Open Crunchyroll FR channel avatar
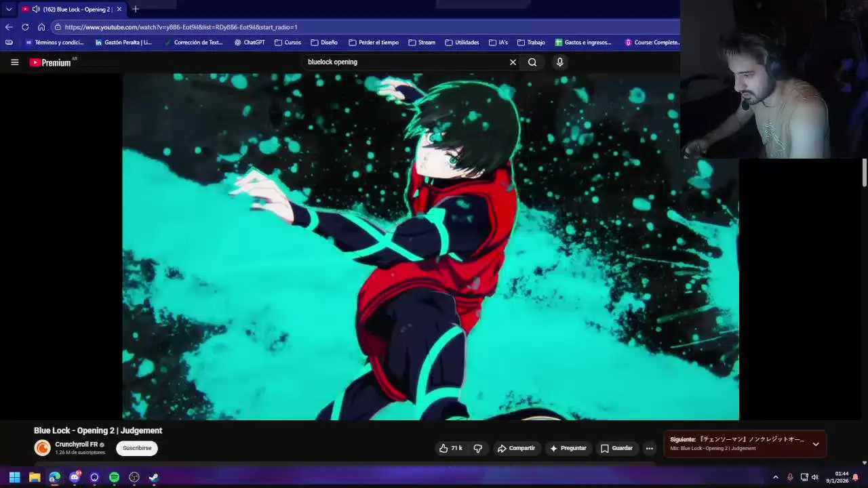 pos(42,448)
